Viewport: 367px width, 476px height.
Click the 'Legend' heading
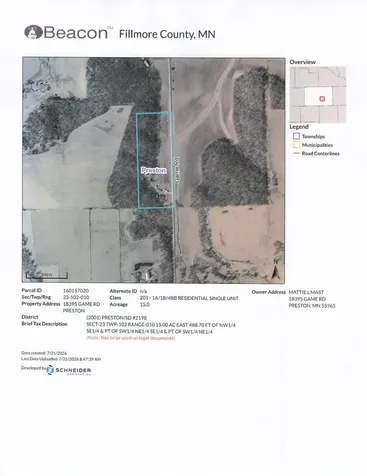[299, 127]
